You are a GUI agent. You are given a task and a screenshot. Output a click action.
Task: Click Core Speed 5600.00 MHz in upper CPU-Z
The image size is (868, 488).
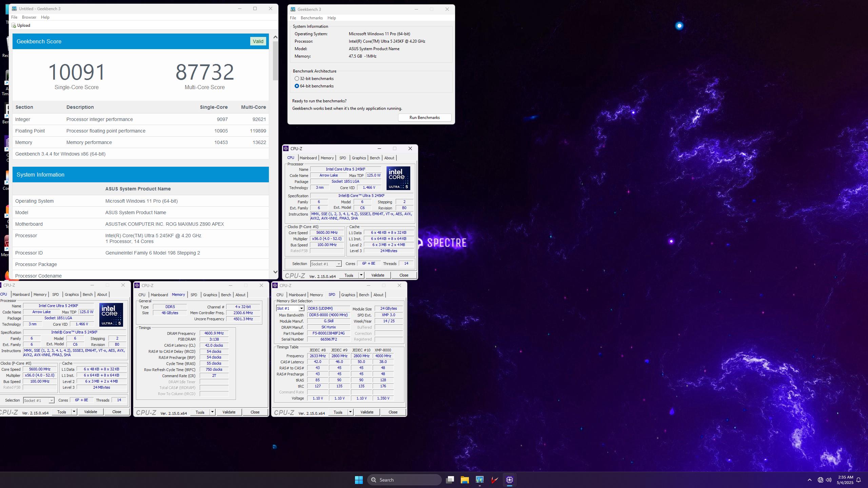tap(327, 233)
